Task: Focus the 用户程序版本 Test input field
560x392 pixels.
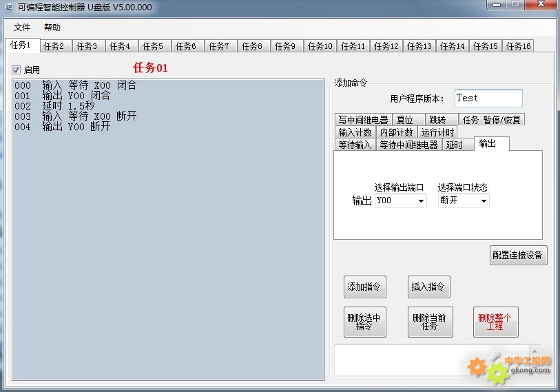Action: (x=488, y=99)
